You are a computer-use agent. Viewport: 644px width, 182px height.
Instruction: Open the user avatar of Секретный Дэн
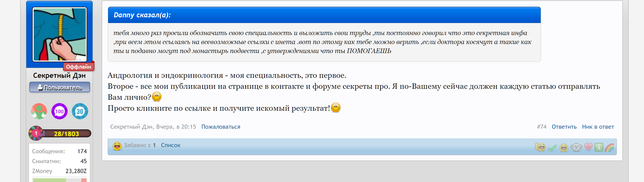pyautogui.click(x=60, y=34)
